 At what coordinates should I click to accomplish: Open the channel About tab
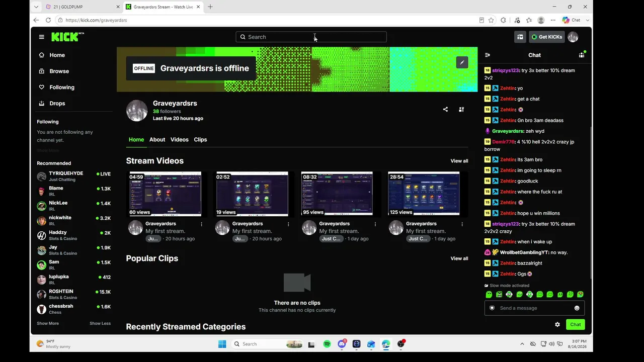[x=157, y=139]
